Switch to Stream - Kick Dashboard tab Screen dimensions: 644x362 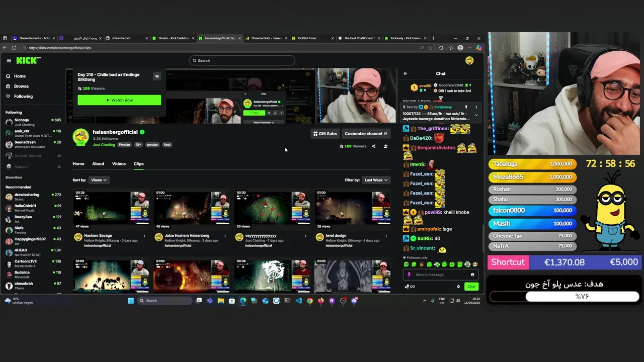(173, 38)
